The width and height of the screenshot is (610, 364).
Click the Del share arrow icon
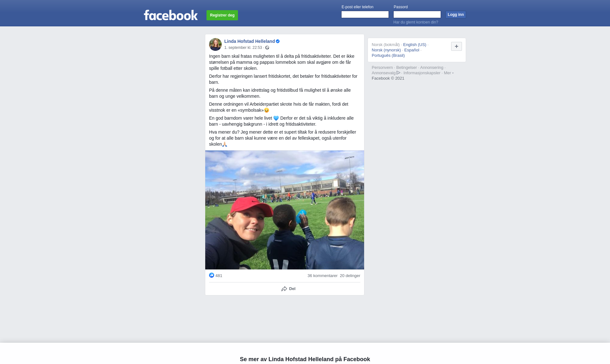tap(284, 289)
